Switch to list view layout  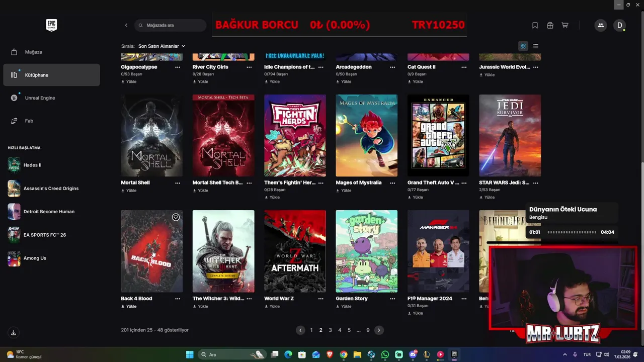pyautogui.click(x=535, y=46)
